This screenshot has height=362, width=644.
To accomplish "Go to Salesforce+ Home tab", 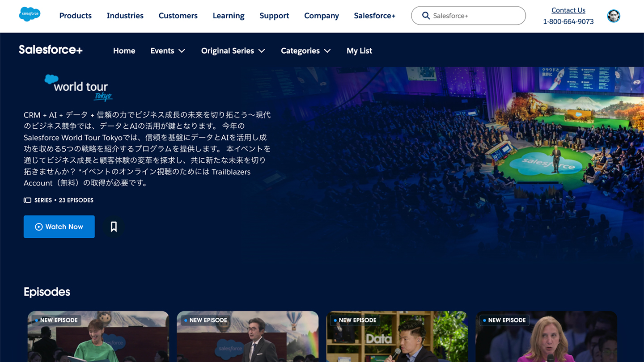I will [x=124, y=51].
